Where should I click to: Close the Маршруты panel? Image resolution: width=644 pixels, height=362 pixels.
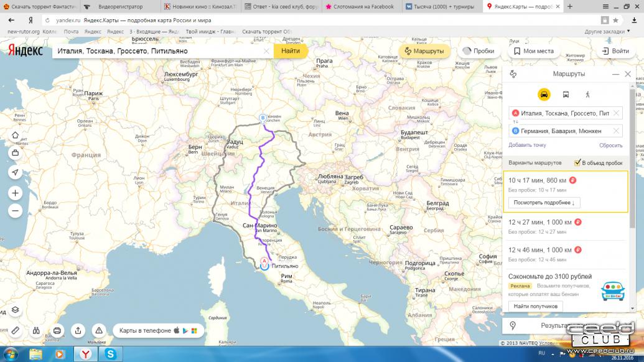coord(628,74)
